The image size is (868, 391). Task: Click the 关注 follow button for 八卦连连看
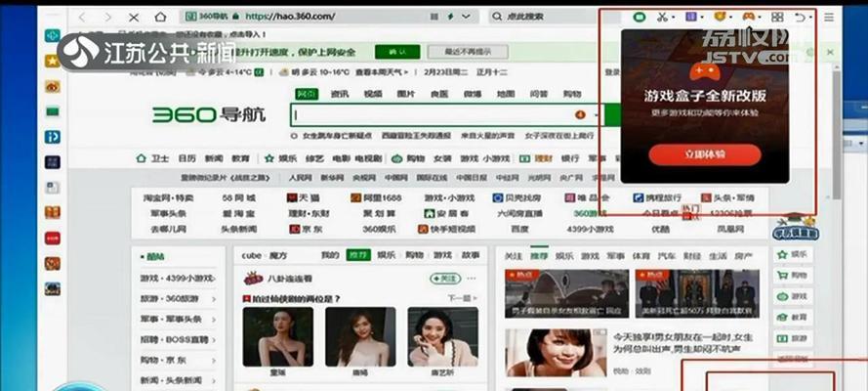[x=445, y=279]
